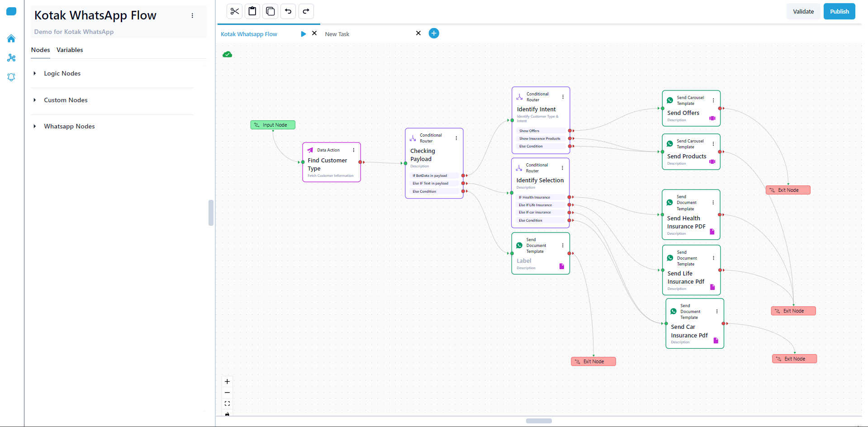Click the Show Insurance Products condition row
The height and width of the screenshot is (427, 868).
pos(541,138)
